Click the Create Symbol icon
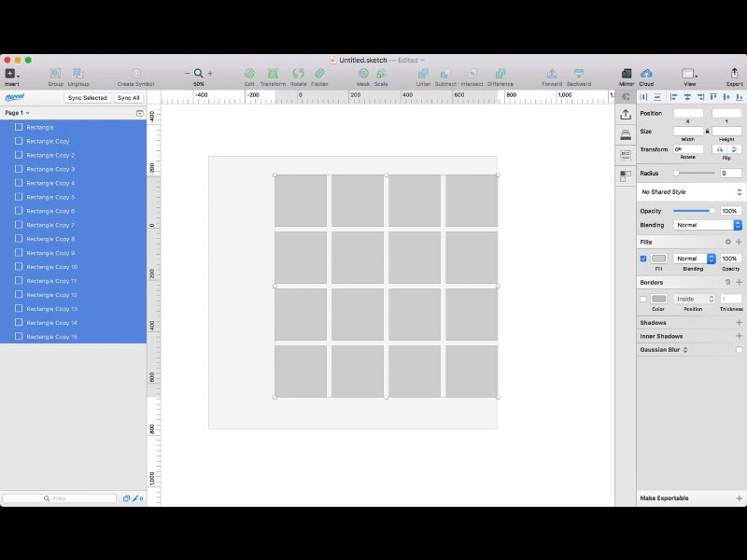Image resolution: width=747 pixels, height=560 pixels. coord(136,74)
